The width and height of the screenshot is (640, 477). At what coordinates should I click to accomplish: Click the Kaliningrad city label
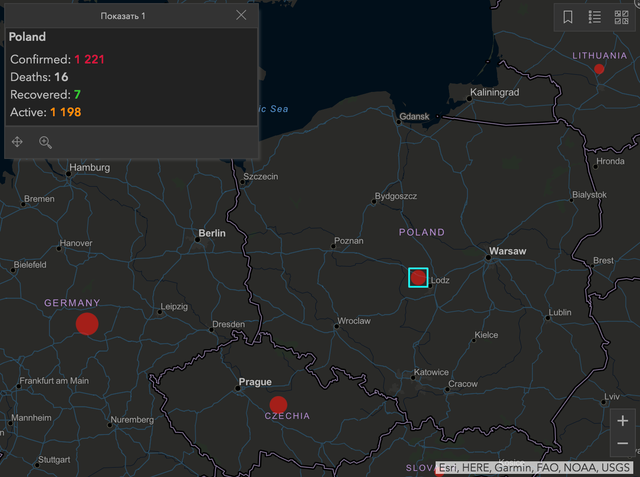coord(506,93)
